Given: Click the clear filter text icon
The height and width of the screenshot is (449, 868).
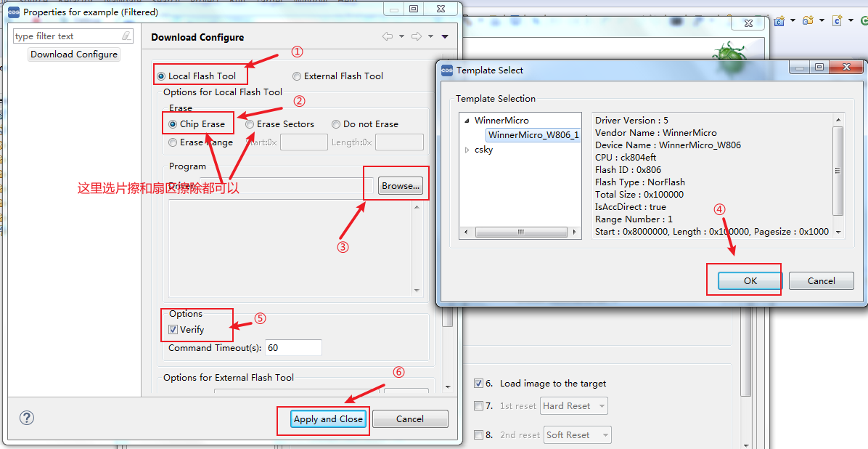Looking at the screenshot, I should coord(127,36).
